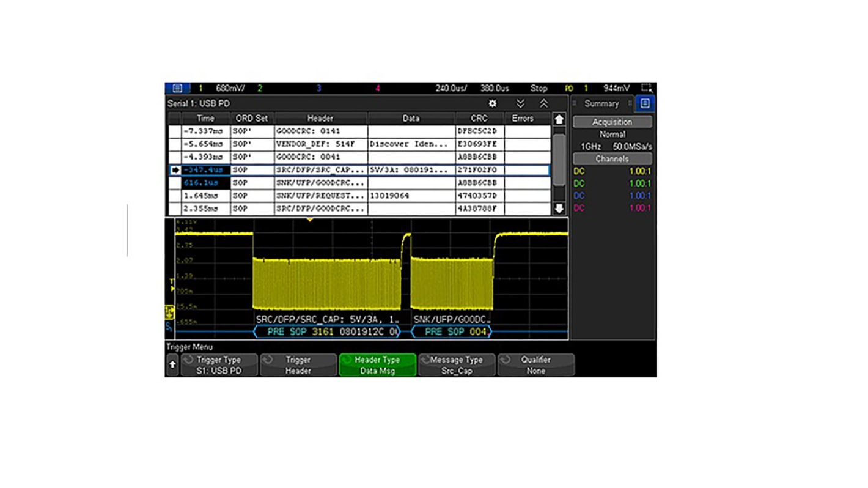
Task: Select the SNK/UFP/REQUEST... row
Action: click(x=360, y=196)
